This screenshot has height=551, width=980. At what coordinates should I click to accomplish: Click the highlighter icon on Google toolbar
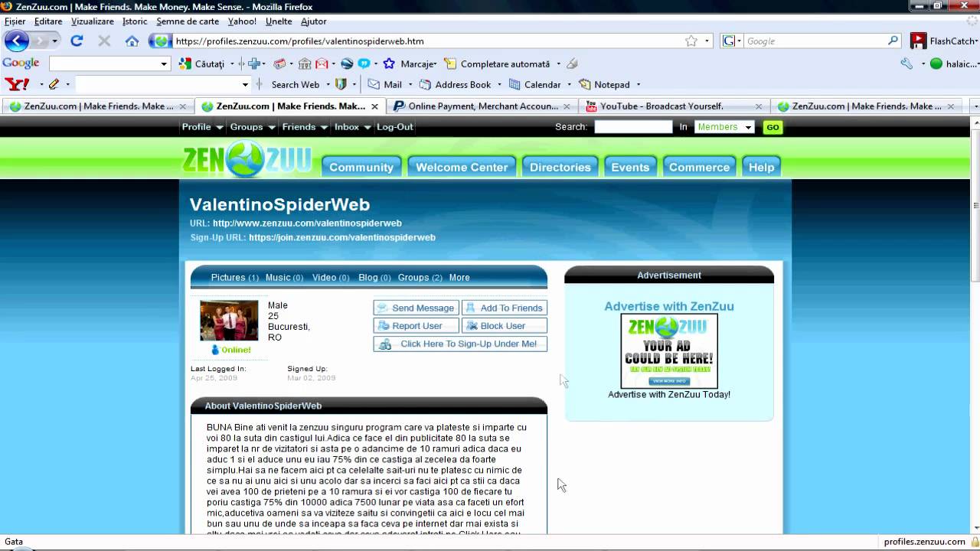pos(572,64)
